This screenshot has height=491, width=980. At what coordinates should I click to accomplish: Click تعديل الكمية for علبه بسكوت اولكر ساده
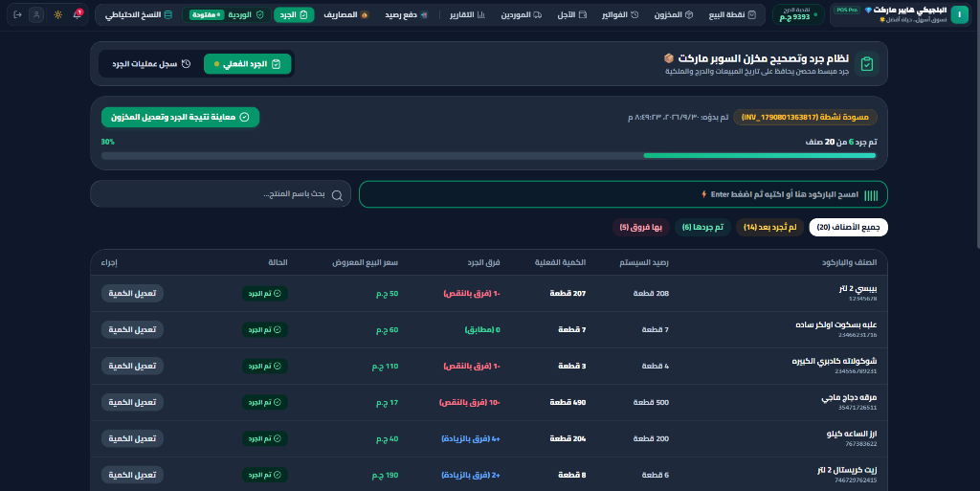click(132, 329)
